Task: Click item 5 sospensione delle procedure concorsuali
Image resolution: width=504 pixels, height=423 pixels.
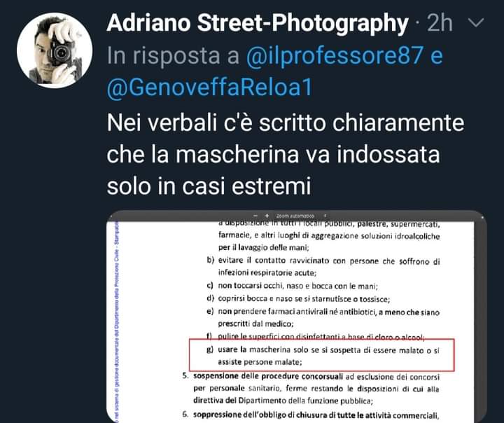Action: point(311,388)
